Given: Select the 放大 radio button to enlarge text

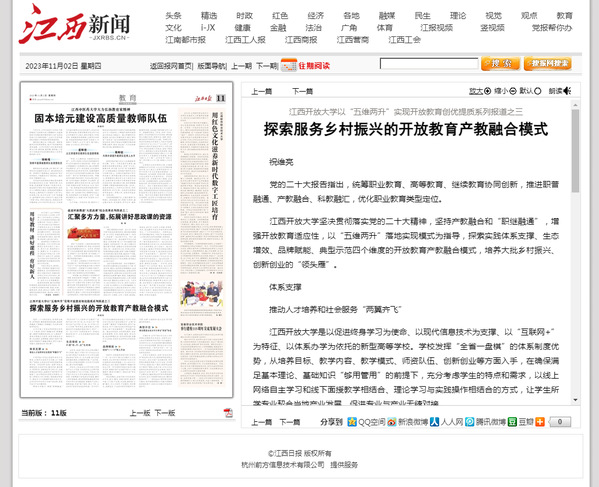Looking at the screenshot, I should point(487,91).
